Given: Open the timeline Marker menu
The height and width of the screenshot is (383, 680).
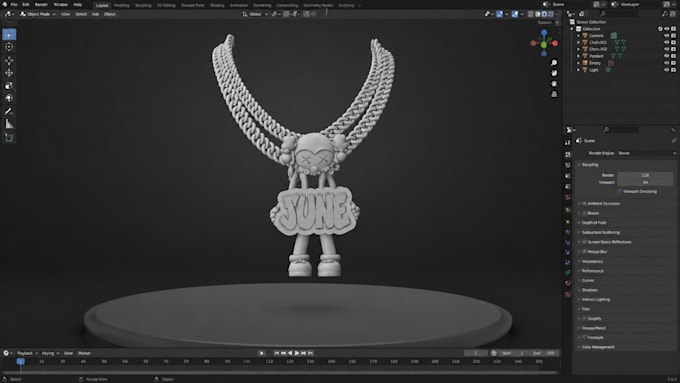Looking at the screenshot, I should pos(84,354).
